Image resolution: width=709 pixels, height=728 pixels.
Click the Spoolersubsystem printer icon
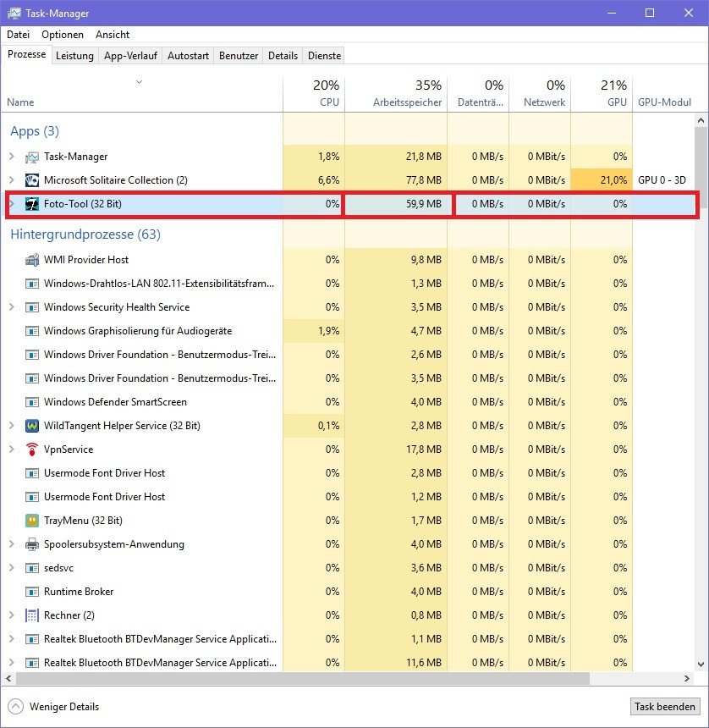click(31, 544)
